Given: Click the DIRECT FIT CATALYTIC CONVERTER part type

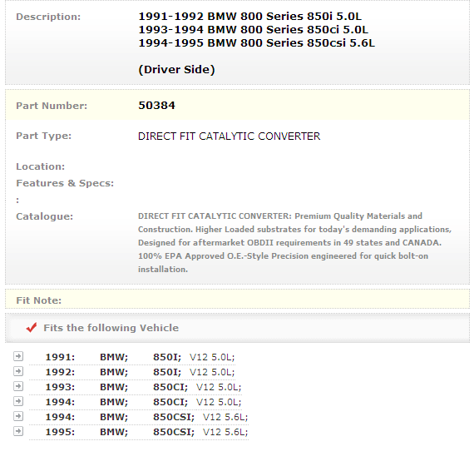Looking at the screenshot, I should pyautogui.click(x=229, y=136).
